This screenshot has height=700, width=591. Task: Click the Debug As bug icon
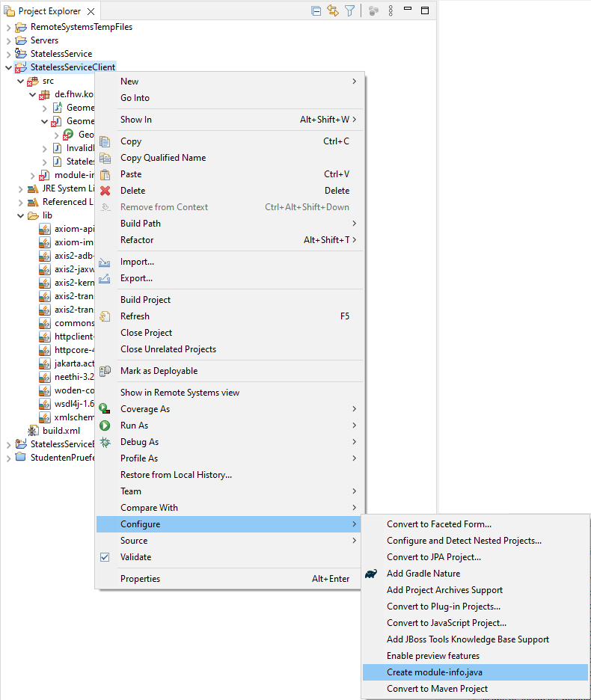click(x=105, y=442)
